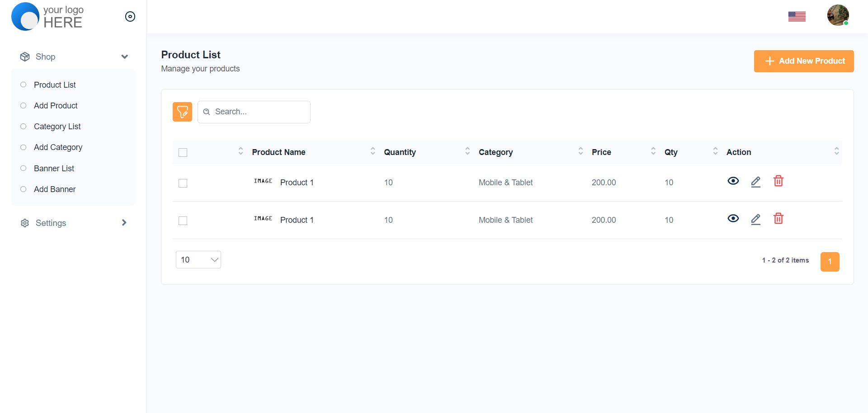Edit the second product row

755,219
